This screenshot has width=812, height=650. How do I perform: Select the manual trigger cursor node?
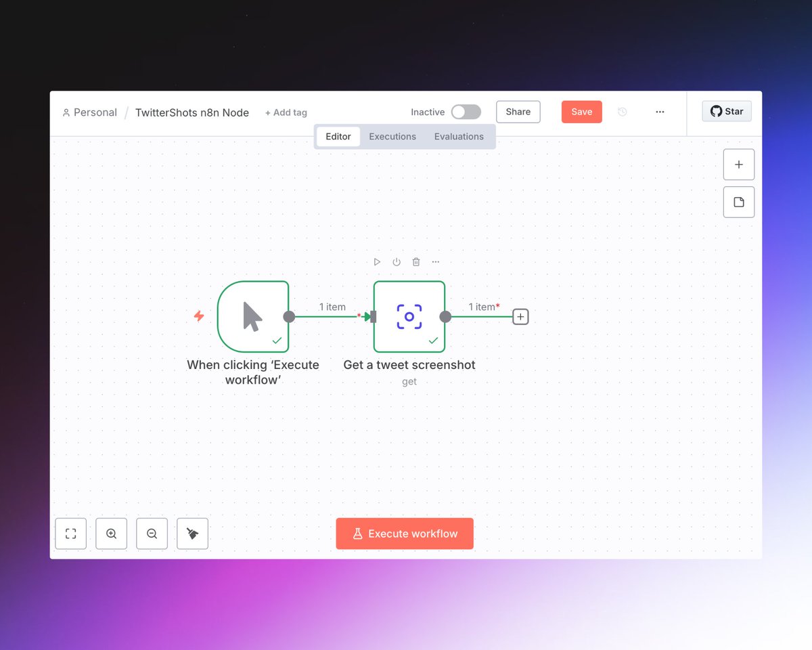point(253,317)
